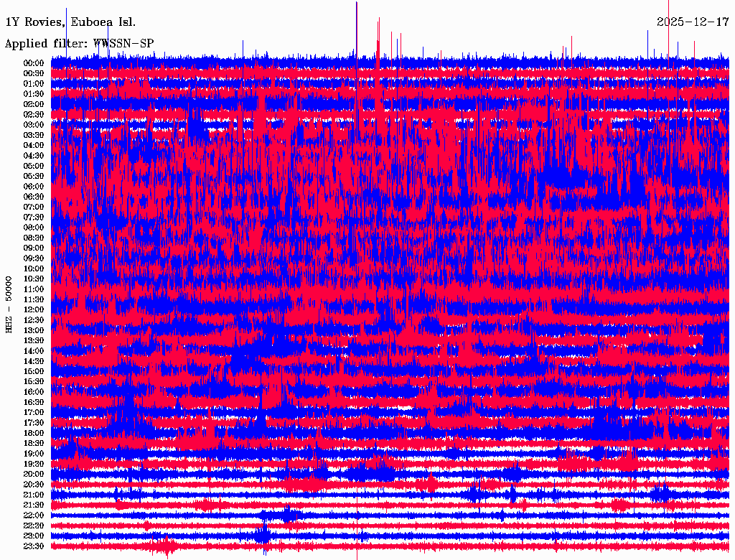735x560 pixels.
Task: Select the 08:00 time label
Action: (x=34, y=228)
